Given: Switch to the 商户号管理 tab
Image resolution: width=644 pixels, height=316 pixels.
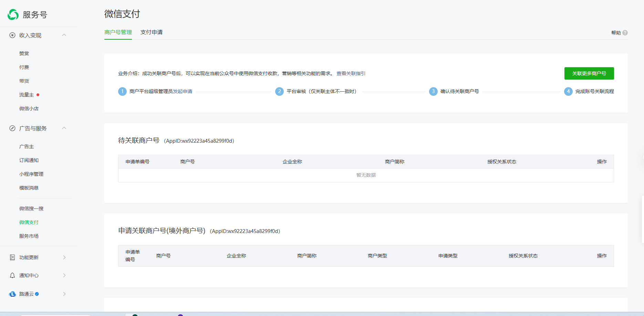Looking at the screenshot, I should [x=118, y=32].
